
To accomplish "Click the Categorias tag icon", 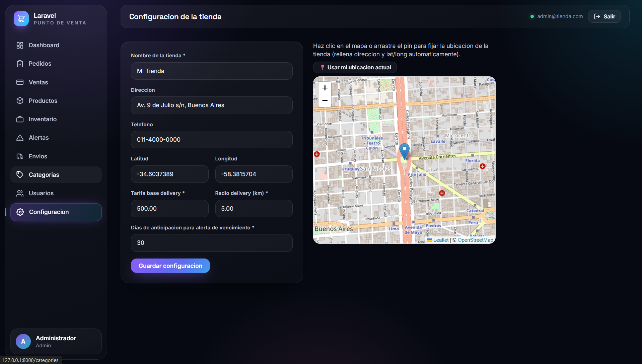I will tap(20, 175).
